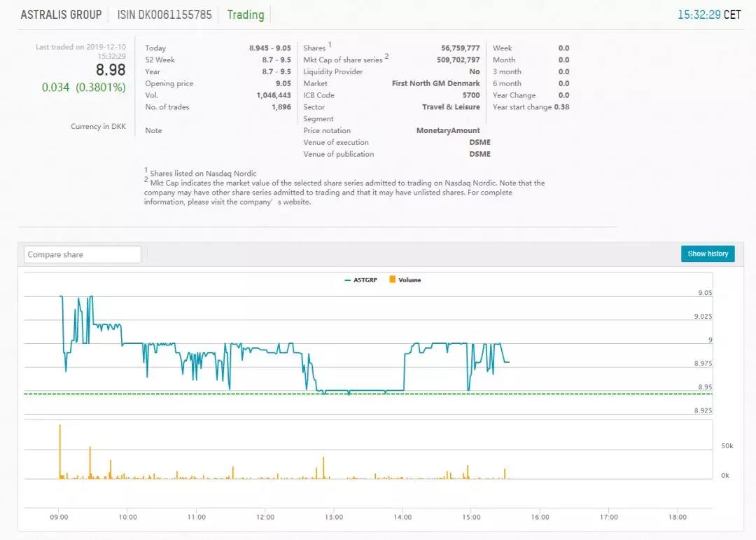Click the change 0.034 (0.3801%)
The image size is (756, 540).
pos(83,88)
